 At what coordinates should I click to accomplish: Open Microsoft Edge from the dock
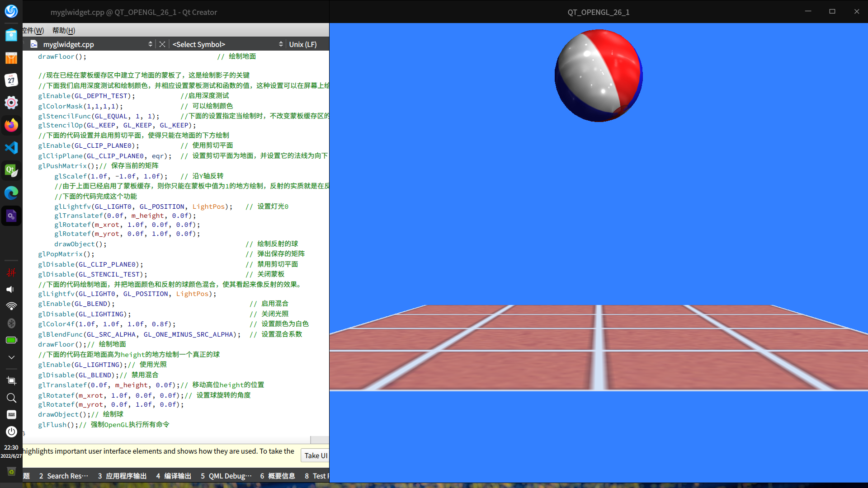[x=11, y=193]
